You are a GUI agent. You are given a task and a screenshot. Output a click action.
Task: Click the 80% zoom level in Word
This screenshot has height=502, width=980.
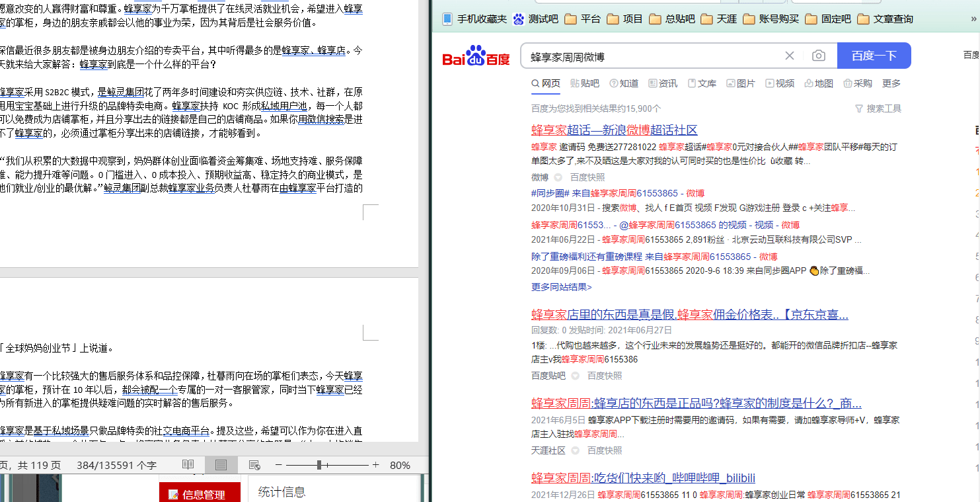[400, 465]
